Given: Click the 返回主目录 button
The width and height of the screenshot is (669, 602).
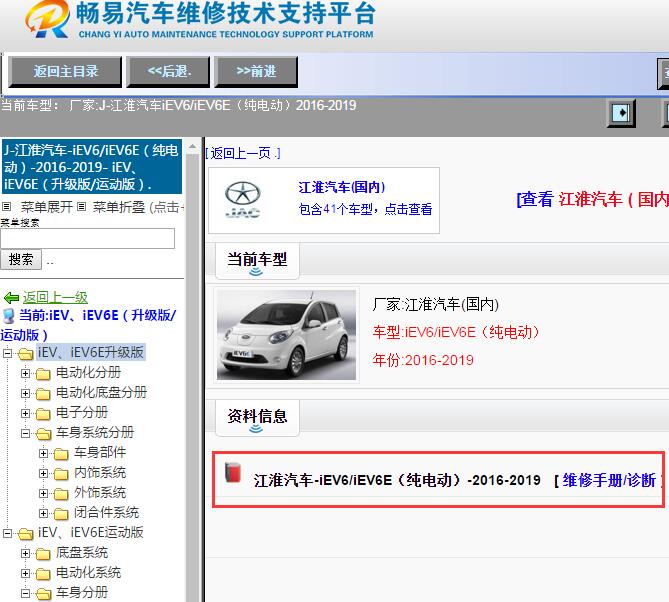Looking at the screenshot, I should click(x=65, y=71).
